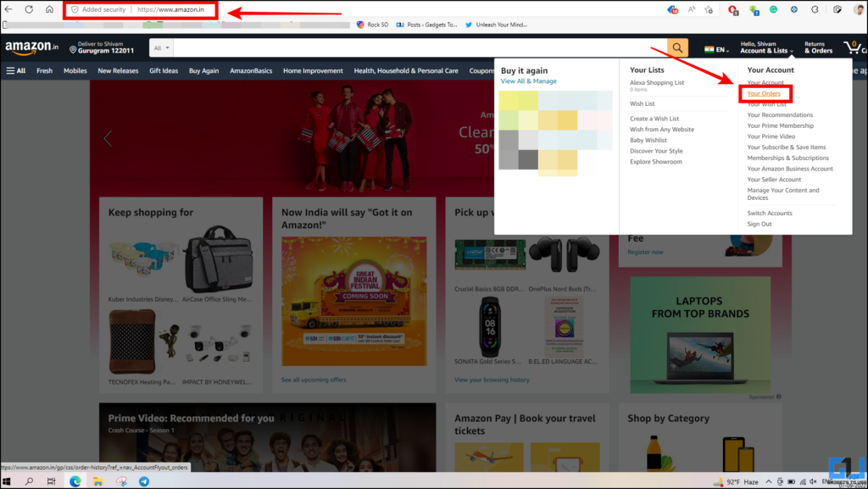Open the Windows Start menu
Screen dimensions: 868x489
[7, 481]
